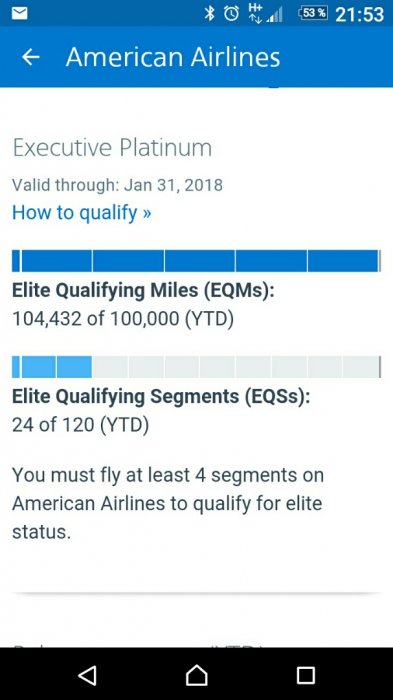The image size is (393, 700).
Task: Tap the Elite Qualifying Segments (EQSs) label
Action: click(161, 396)
